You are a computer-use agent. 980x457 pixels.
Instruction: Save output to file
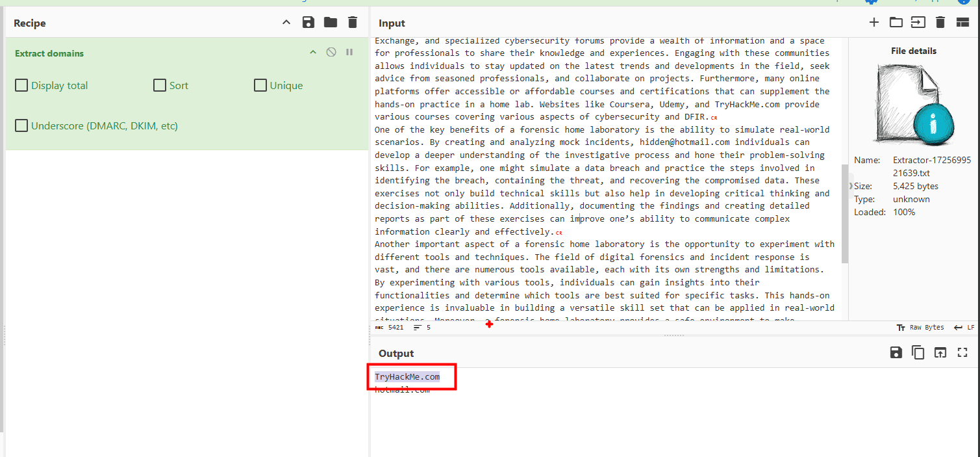click(896, 352)
